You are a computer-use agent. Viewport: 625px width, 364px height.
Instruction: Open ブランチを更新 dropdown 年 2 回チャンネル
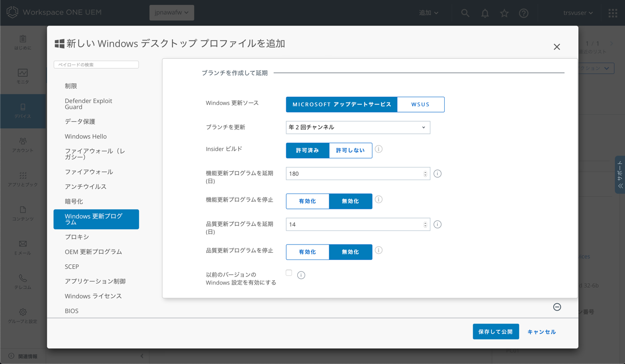coord(358,128)
